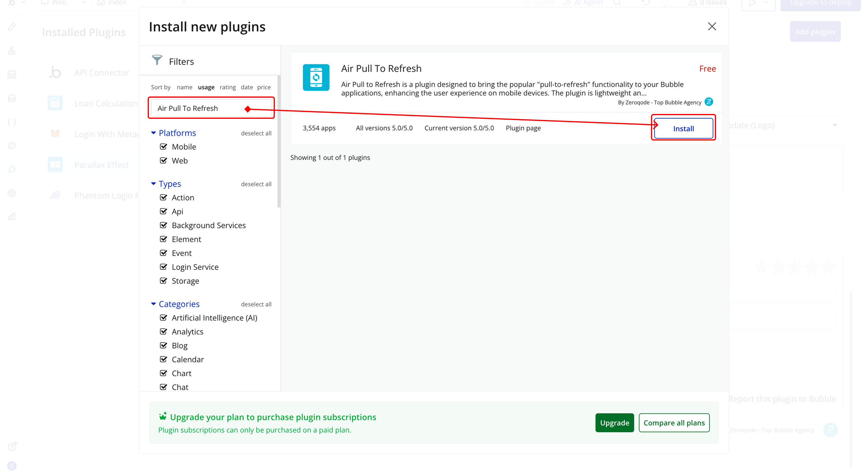
Task: Close the Install new plugins dialog
Action: coord(712,26)
